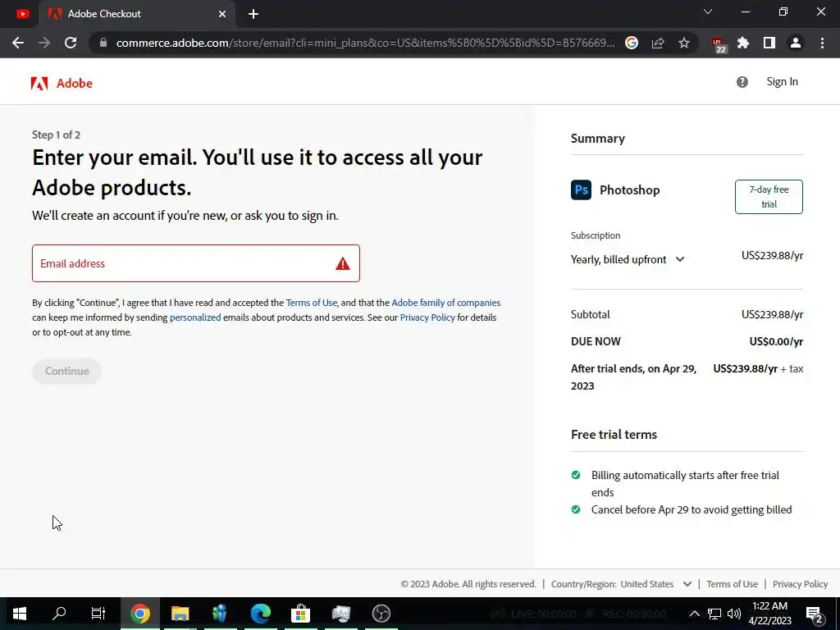The height and width of the screenshot is (630, 840).
Task: Open the personalized emails link
Action: click(x=195, y=317)
